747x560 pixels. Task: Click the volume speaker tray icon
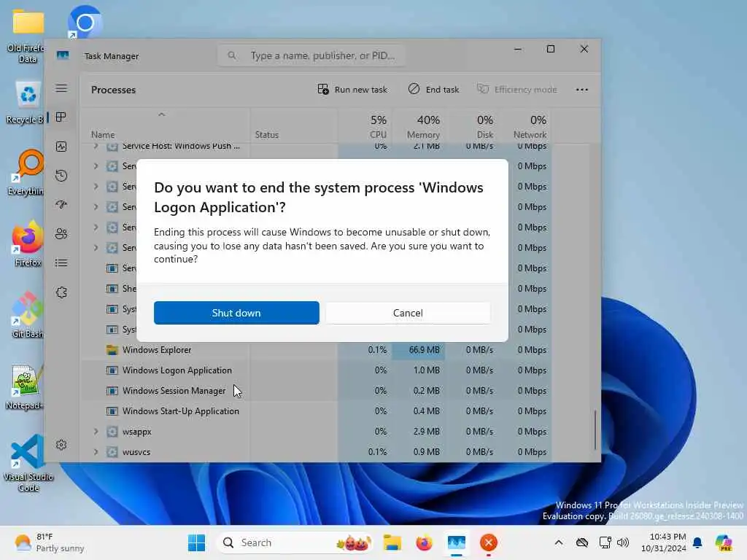point(623,542)
